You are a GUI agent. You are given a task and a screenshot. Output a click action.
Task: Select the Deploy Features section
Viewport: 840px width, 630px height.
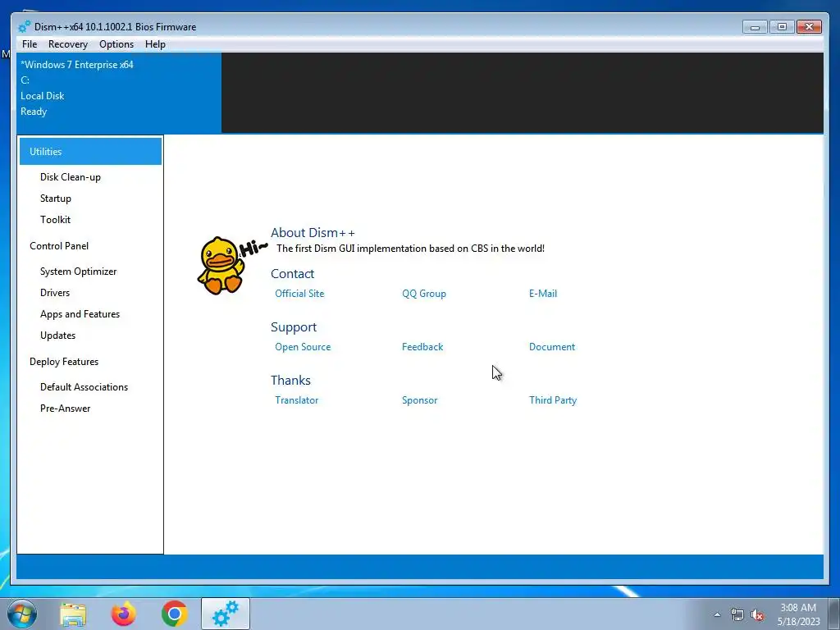pyautogui.click(x=64, y=362)
